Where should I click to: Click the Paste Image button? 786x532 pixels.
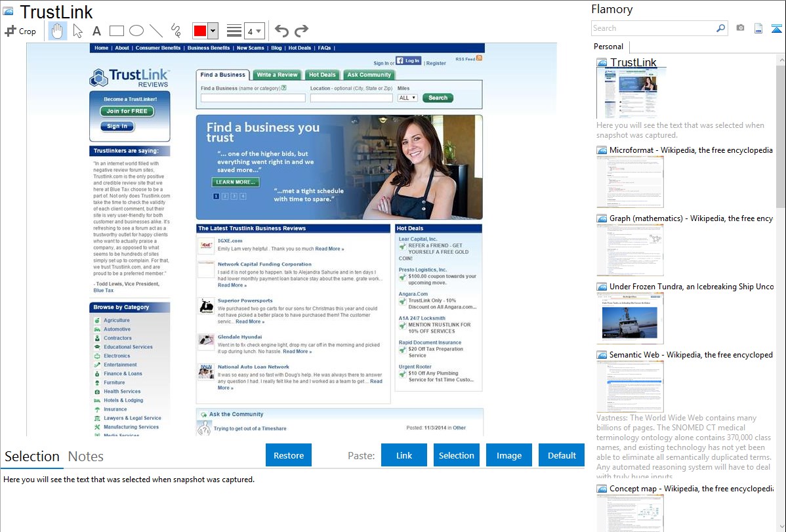(508, 455)
